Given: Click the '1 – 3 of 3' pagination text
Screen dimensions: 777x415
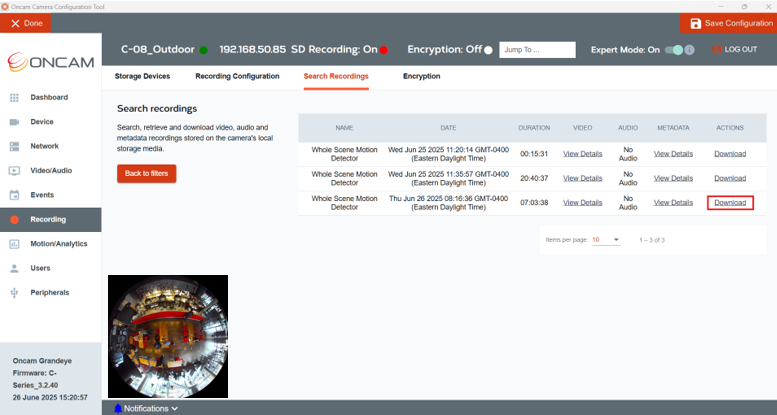Looking at the screenshot, I should pyautogui.click(x=652, y=240).
